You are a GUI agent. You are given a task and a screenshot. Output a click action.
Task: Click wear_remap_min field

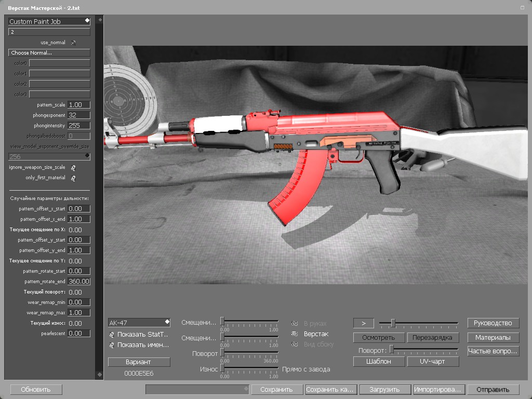[x=79, y=302]
